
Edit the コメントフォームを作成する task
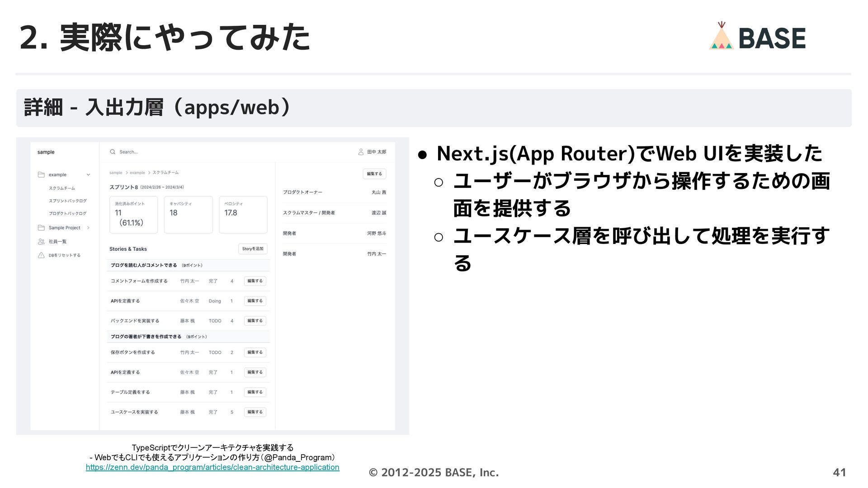[x=255, y=281]
